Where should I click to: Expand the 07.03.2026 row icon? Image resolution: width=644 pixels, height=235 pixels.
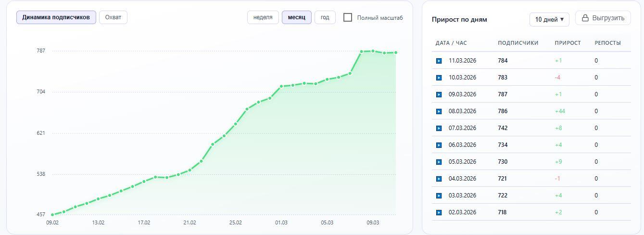(x=439, y=128)
